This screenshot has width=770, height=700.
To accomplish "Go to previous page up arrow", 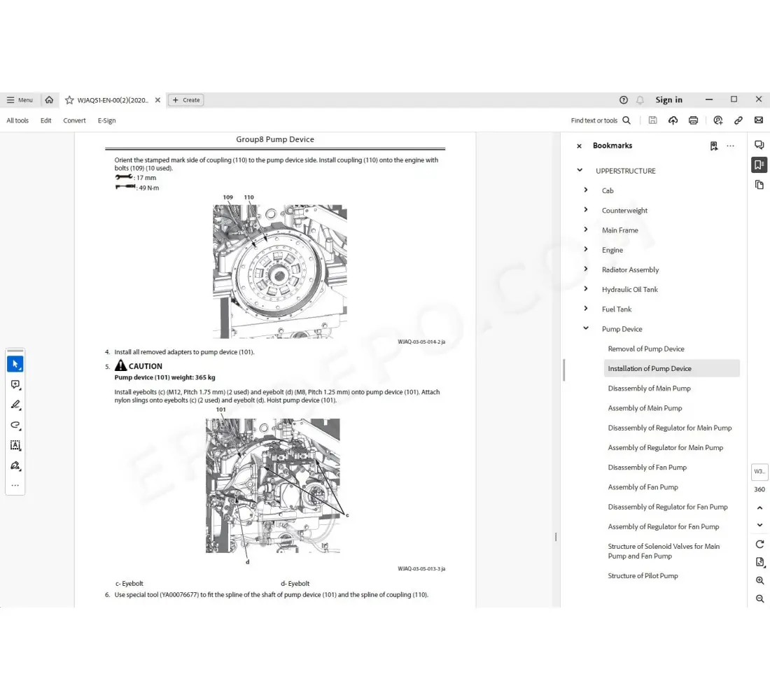I will 759,507.
